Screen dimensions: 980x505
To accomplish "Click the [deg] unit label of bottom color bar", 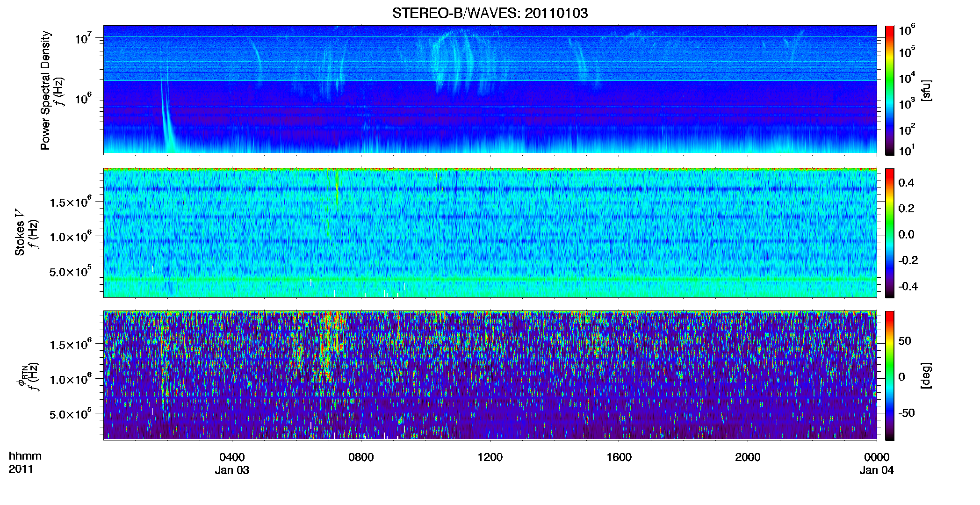I will point(926,375).
